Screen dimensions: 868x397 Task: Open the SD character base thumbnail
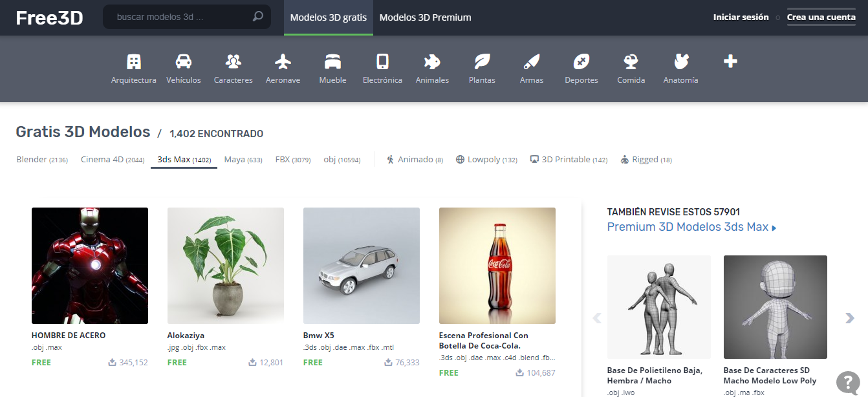(776, 307)
